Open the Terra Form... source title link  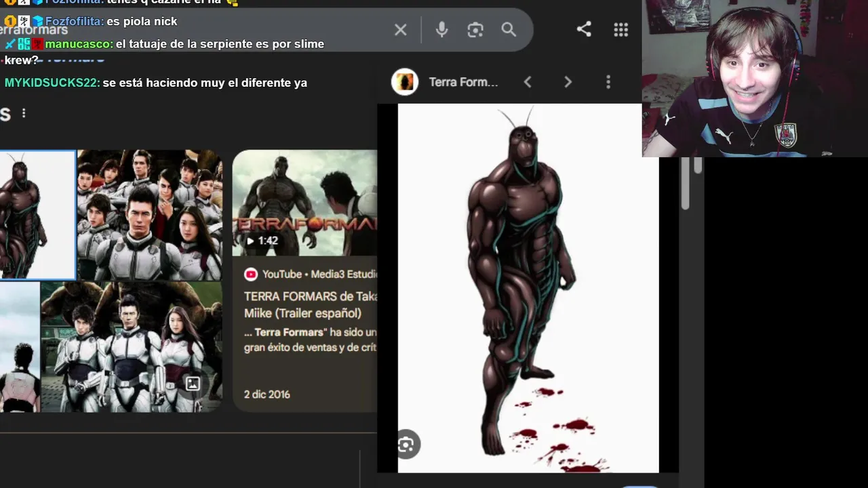point(463,82)
